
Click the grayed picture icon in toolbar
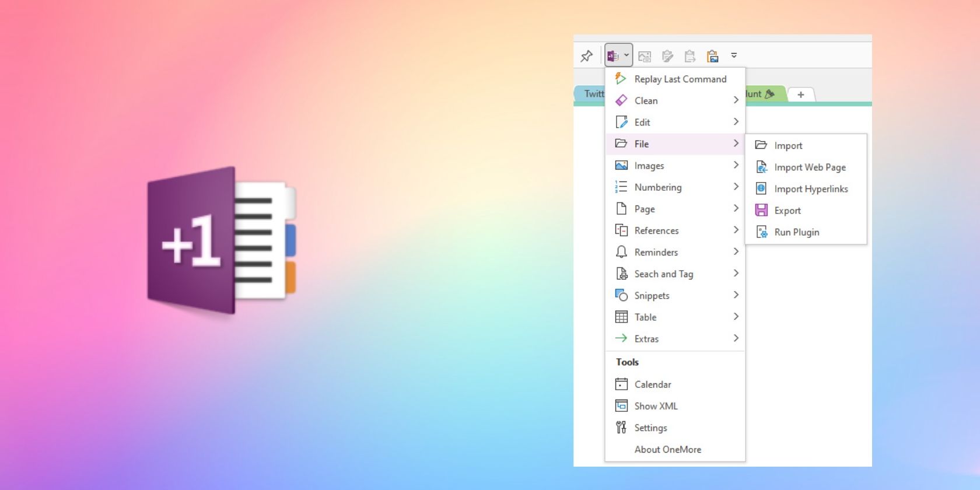(645, 57)
